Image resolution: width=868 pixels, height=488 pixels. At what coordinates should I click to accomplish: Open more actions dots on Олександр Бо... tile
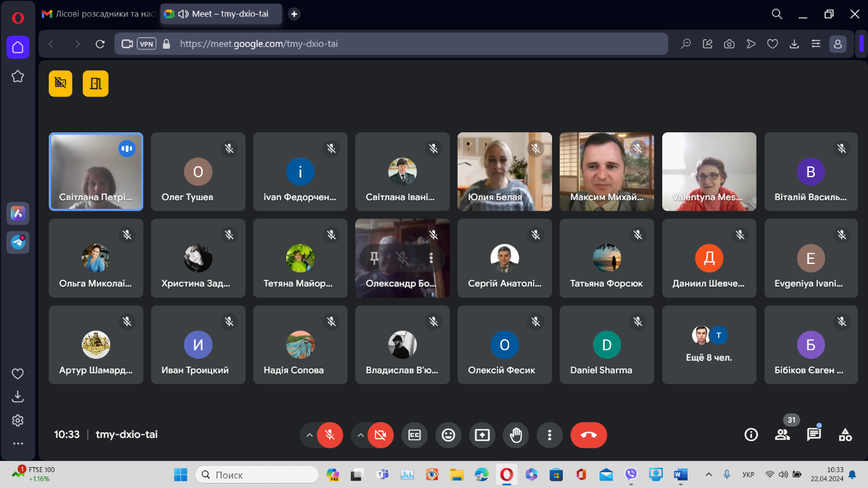(431, 258)
